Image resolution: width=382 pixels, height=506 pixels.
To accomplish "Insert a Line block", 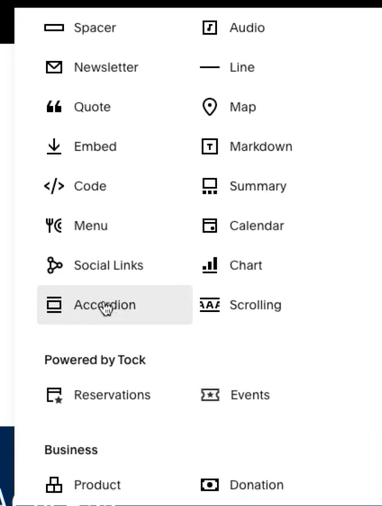I will pyautogui.click(x=228, y=67).
